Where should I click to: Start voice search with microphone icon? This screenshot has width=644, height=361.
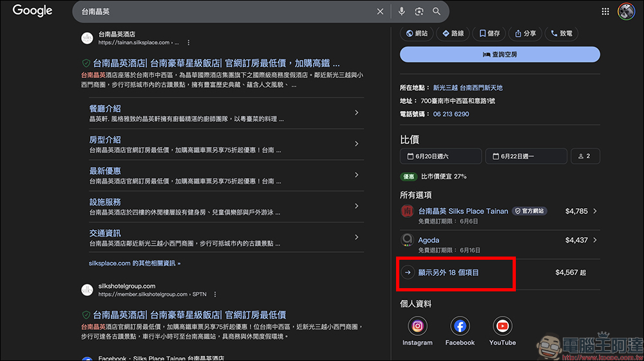click(x=401, y=12)
